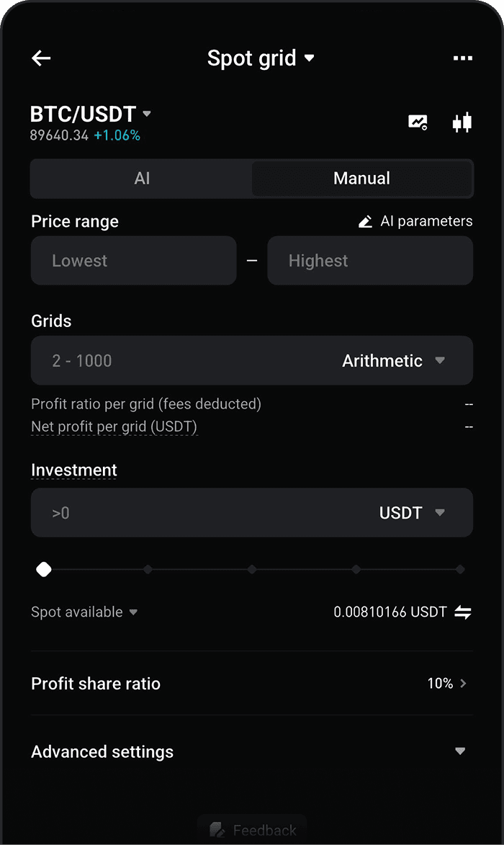Screen dimensions: 504x845
Task: Open the BTC/USDT pair selector
Action: pos(91,115)
